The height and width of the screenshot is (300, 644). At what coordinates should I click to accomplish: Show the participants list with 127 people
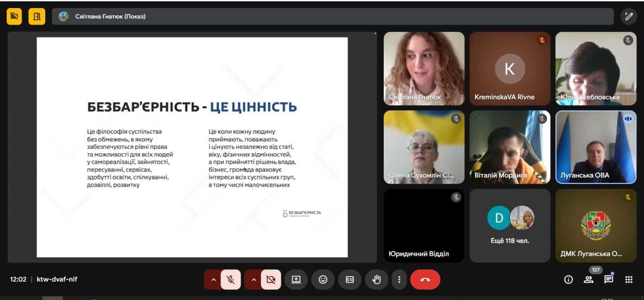click(x=589, y=280)
